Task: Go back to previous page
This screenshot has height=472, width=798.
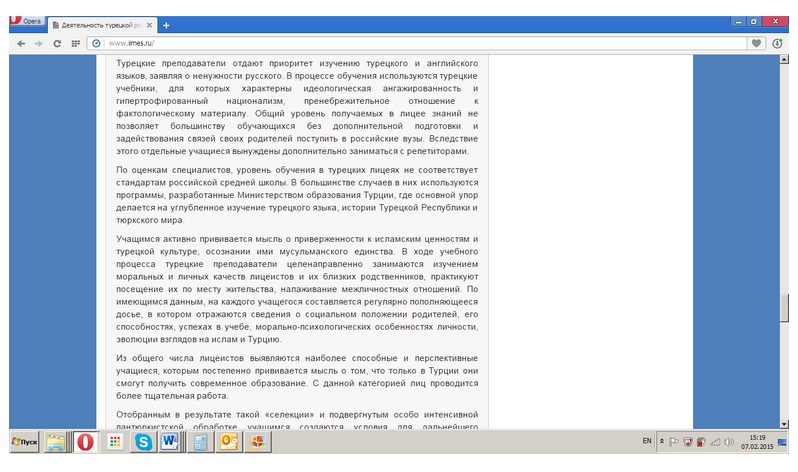Action: click(x=21, y=44)
